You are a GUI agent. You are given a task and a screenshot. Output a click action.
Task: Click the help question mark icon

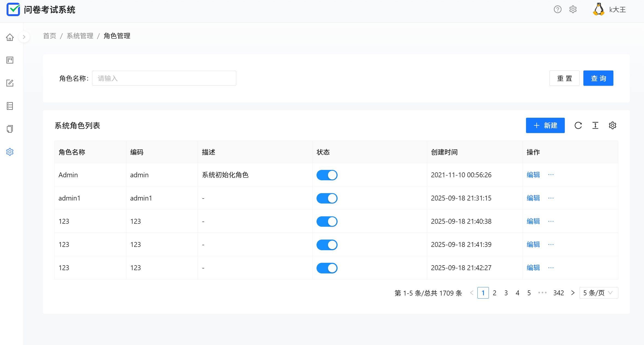coord(557,10)
